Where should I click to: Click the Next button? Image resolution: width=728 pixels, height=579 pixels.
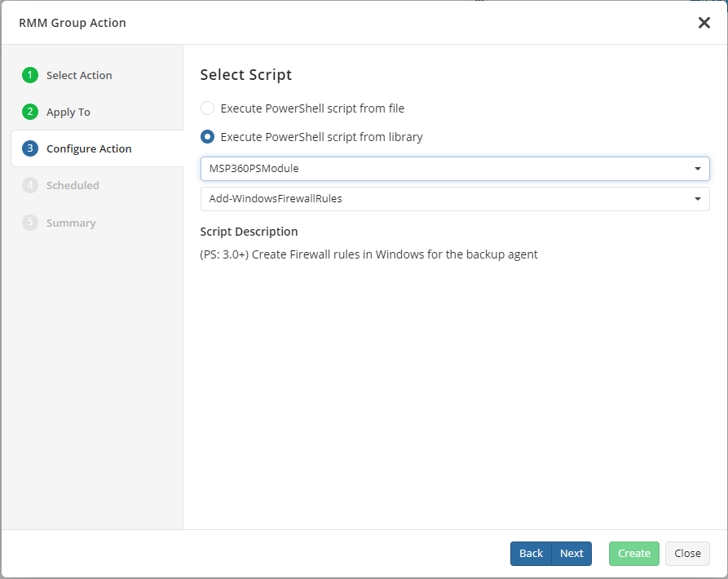(x=571, y=554)
